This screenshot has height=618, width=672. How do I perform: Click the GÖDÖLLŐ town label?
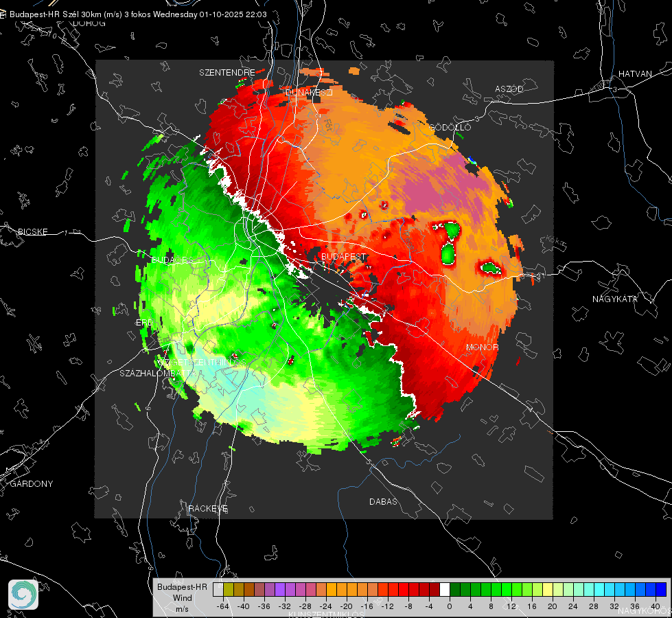point(450,127)
